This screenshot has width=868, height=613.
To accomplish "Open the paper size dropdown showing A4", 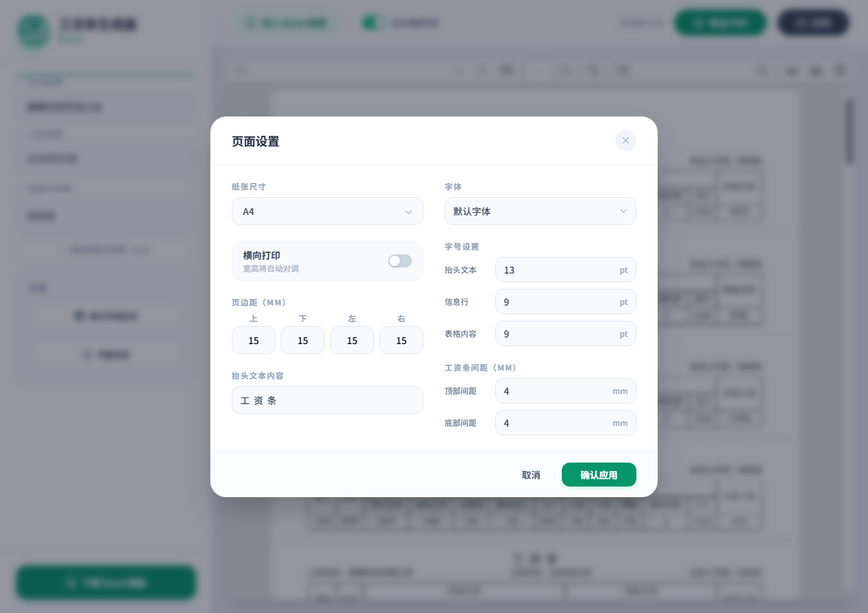I will tap(327, 211).
